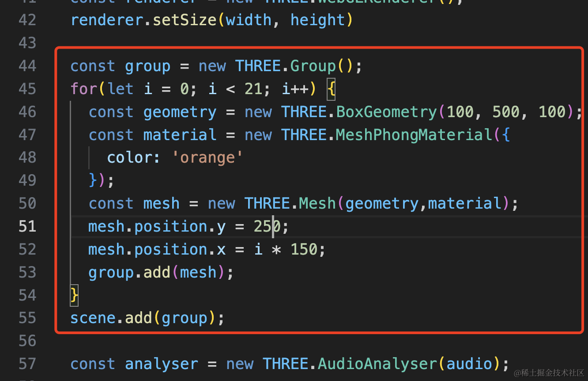Click 'setSize' on line 42
The width and height of the screenshot is (588, 381).
pos(185,20)
